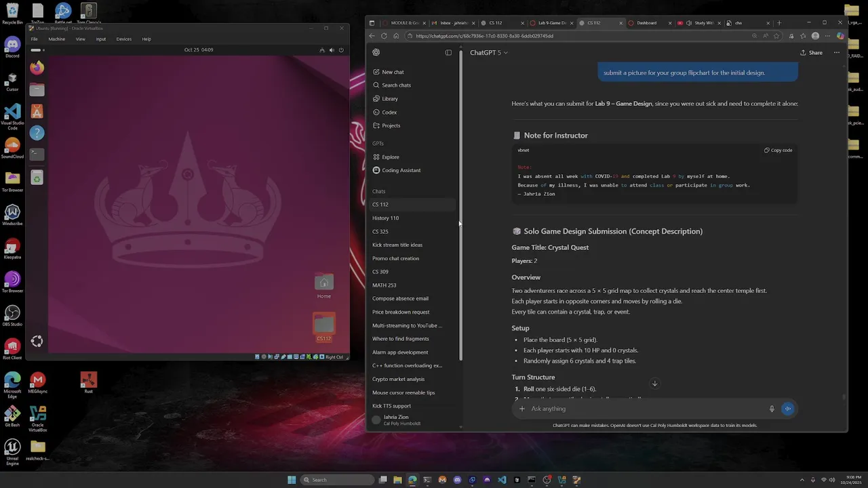868x488 pixels.
Task: Switch to the Study With YouTube tab
Action: tap(698, 23)
